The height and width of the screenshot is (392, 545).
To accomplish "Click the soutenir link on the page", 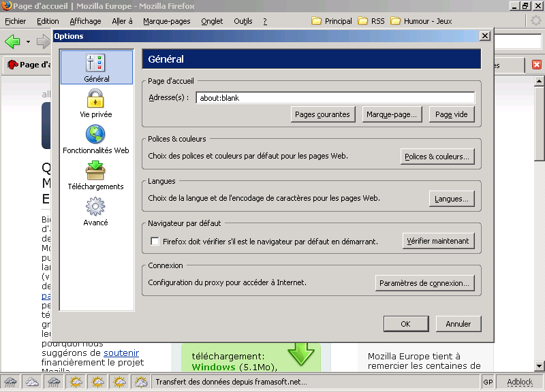I will pos(121,353).
